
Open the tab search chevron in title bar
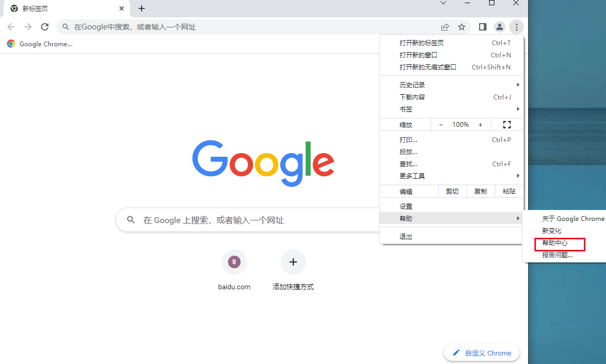(x=443, y=3)
